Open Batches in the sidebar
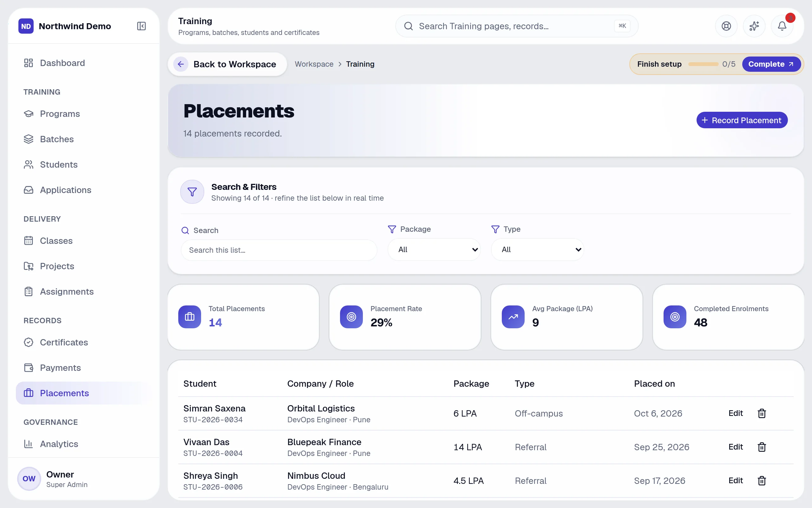812x508 pixels. coord(83,139)
